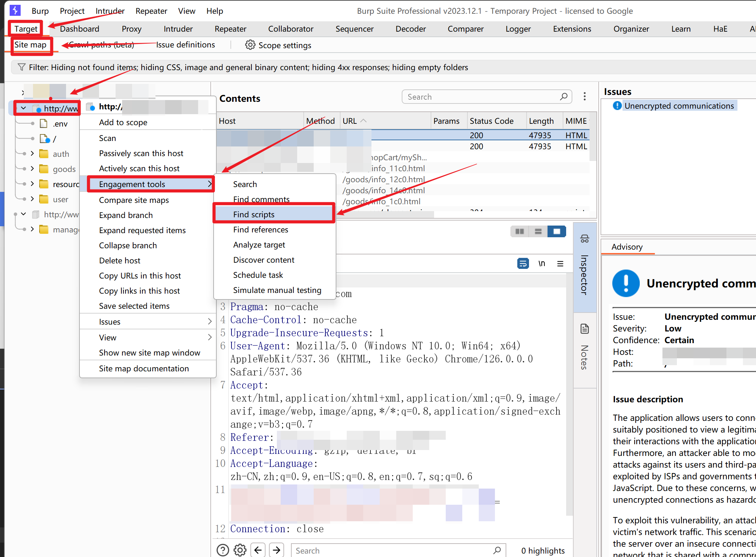The image size is (756, 557).
Task: Expand the blurred top host node
Action: [x=23, y=92]
